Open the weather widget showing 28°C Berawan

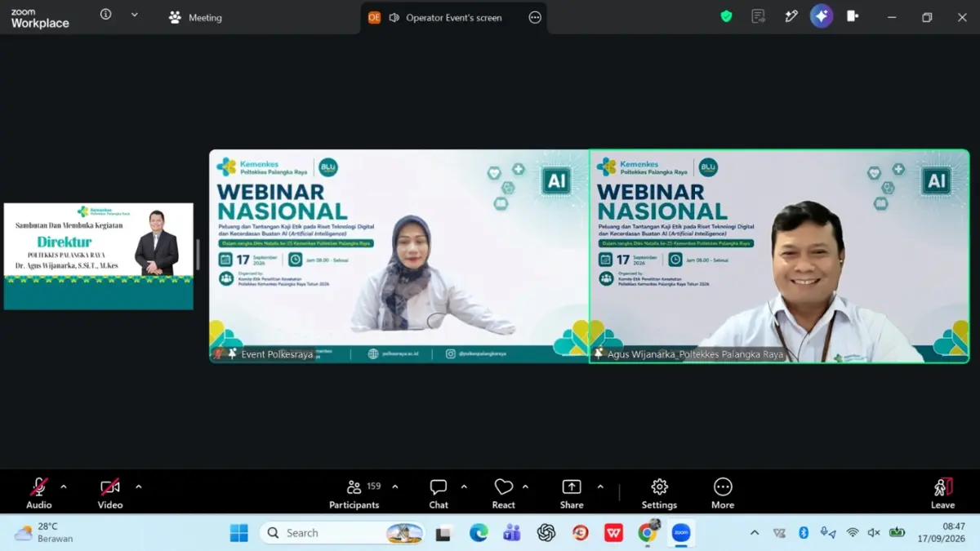point(44,533)
